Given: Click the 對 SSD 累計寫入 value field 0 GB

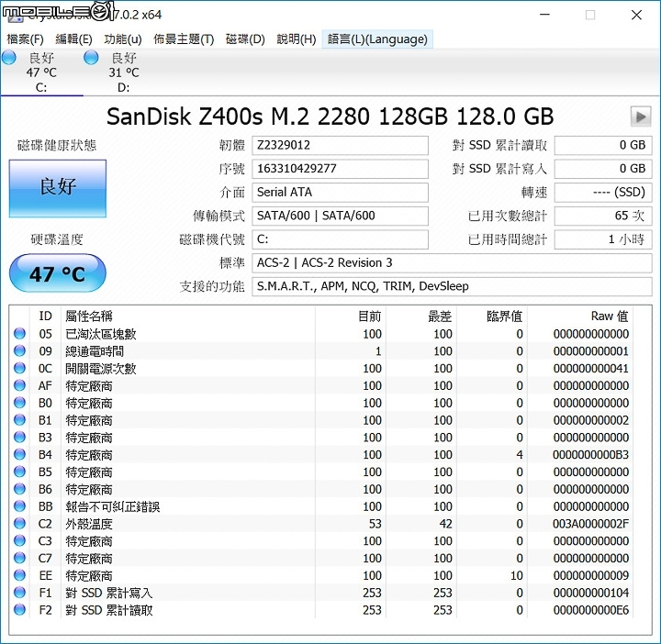Looking at the screenshot, I should click(603, 169).
